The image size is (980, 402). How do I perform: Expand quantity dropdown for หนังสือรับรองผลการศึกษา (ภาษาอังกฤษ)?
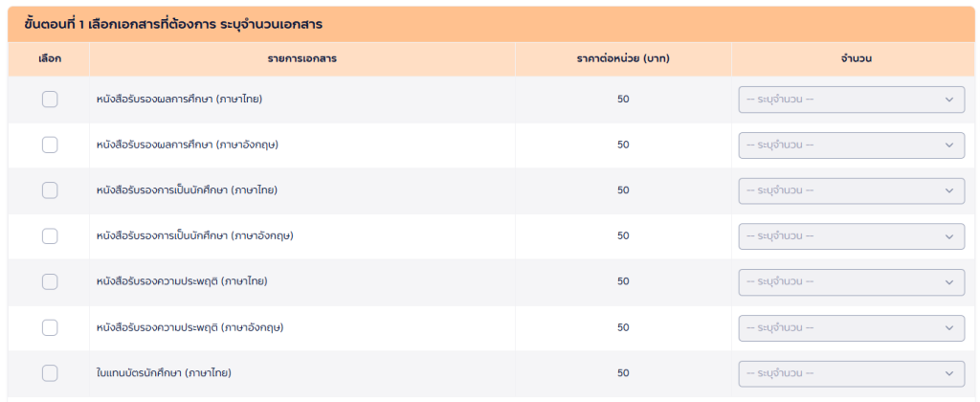(x=851, y=145)
